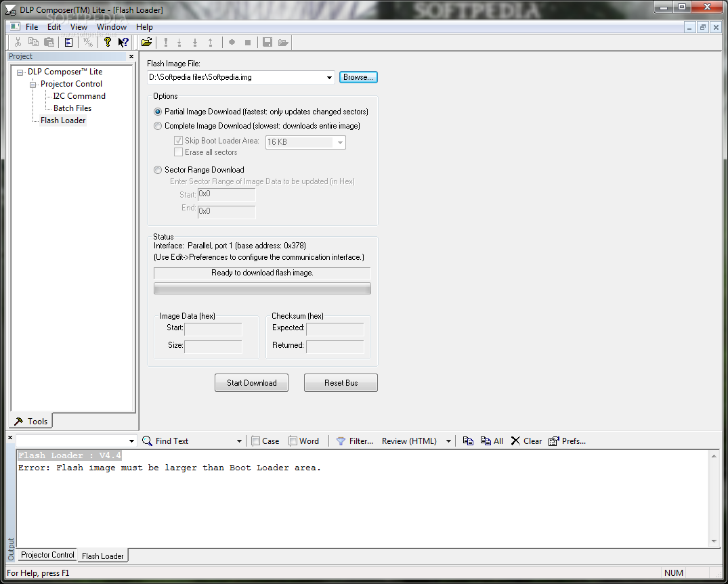Click the sector range Start field
Viewport: 728px width, 584px height.
(227, 194)
